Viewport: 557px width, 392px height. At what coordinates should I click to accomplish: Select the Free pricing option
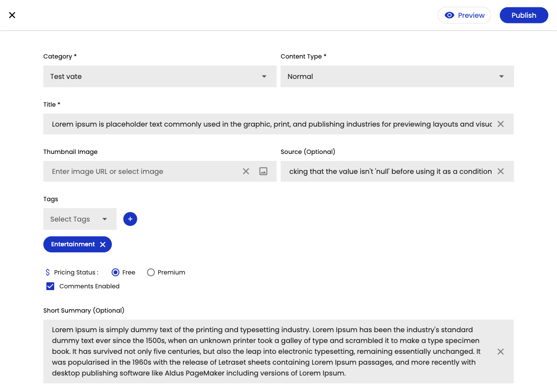coord(115,272)
